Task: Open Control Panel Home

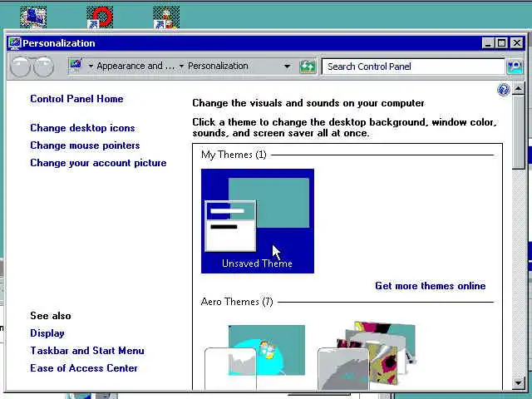Action: pyautogui.click(x=76, y=99)
